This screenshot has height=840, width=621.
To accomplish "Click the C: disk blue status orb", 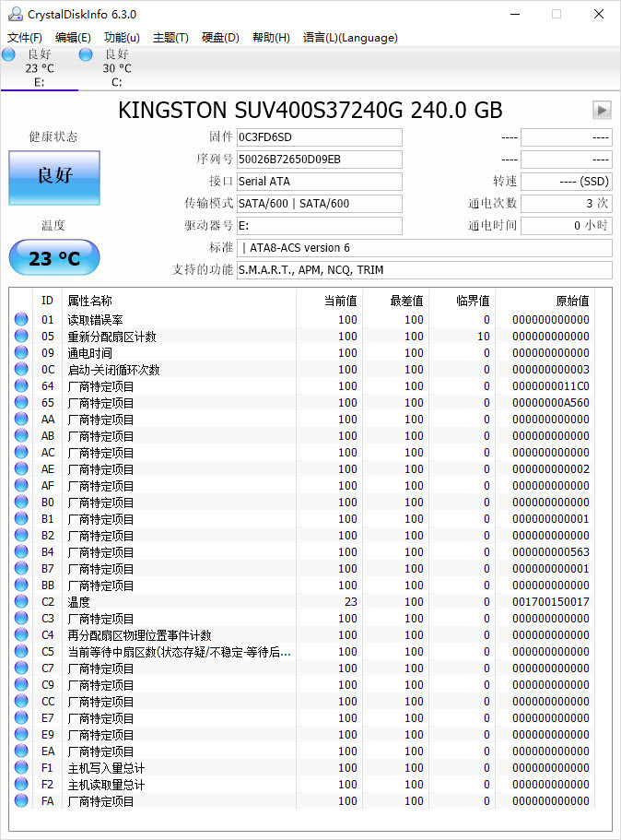I will tap(86, 54).
